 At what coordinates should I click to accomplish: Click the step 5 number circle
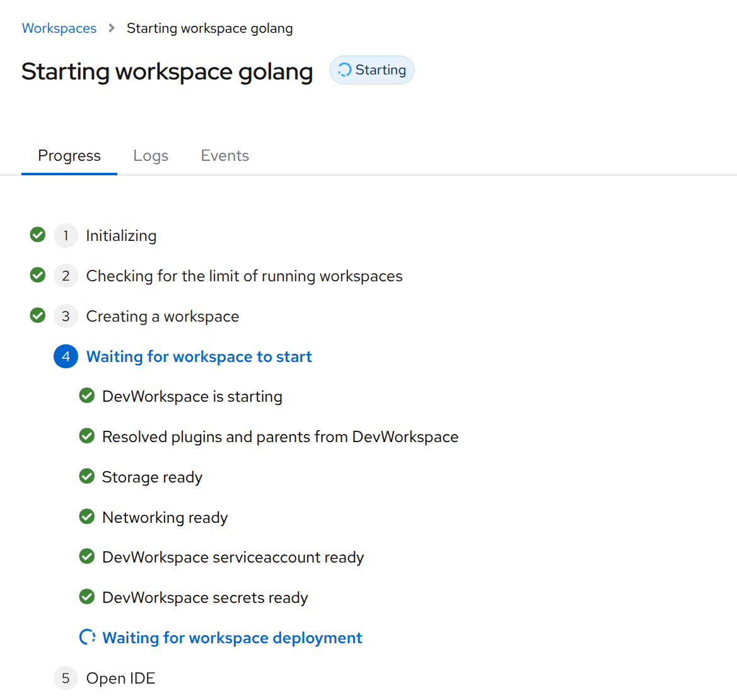pyautogui.click(x=66, y=678)
